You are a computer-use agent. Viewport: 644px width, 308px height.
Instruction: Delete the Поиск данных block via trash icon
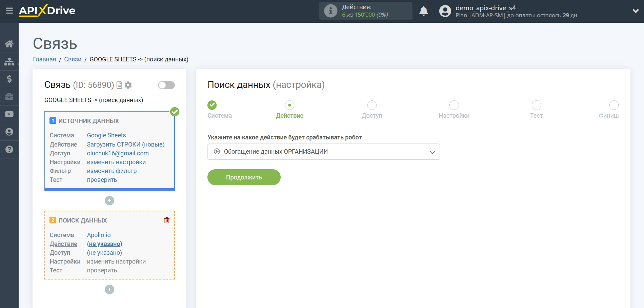coord(166,220)
